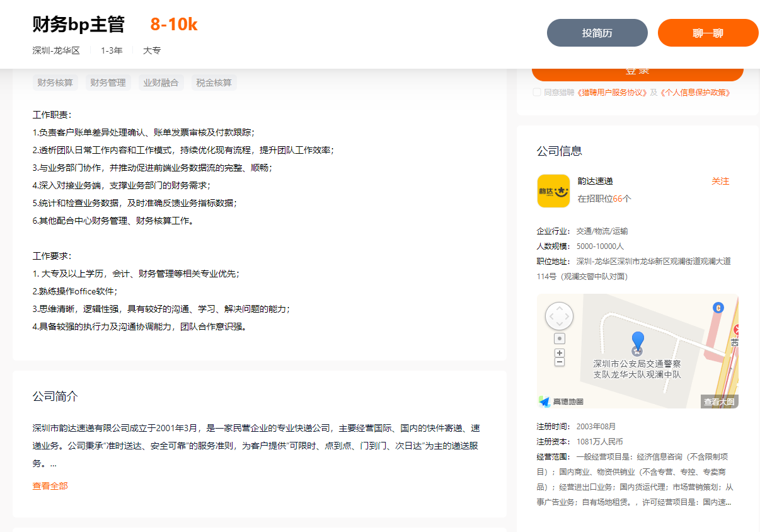Click the blue location pin on the map
Viewport: 760px width, 532px height.
coord(638,340)
